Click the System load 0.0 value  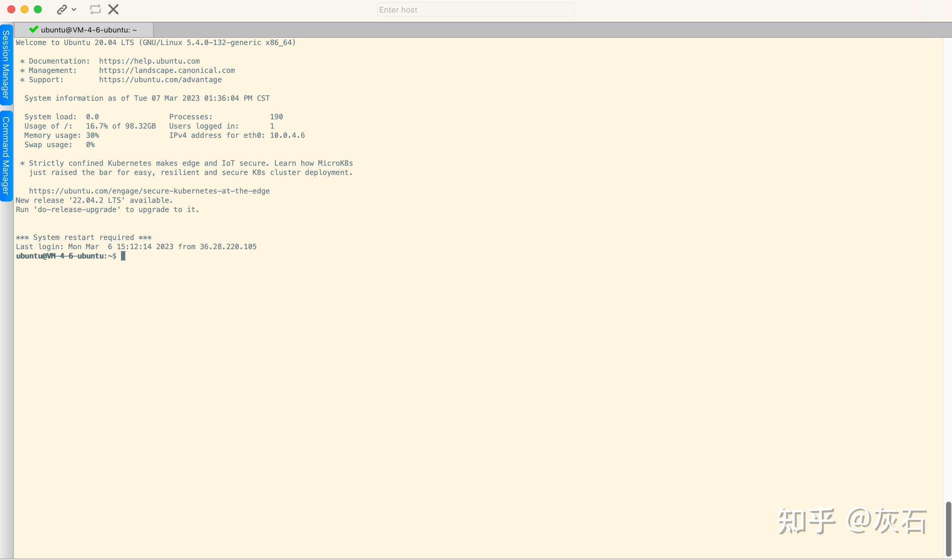coord(92,117)
